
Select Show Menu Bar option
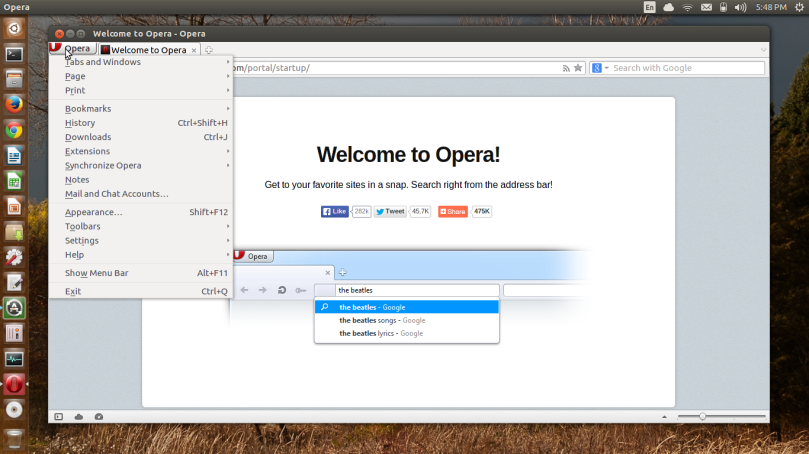coord(141,273)
